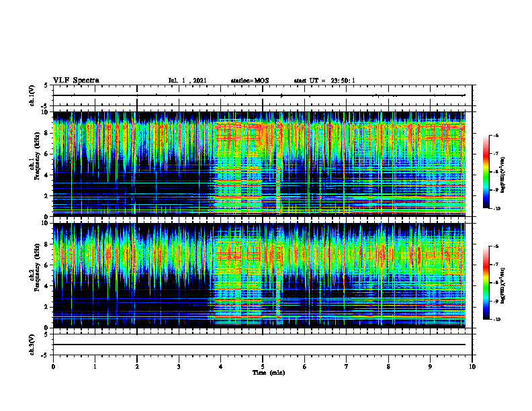This screenshot has height=411, width=532.
Task: Click the '4' kHz tick on ch.2 frequency axis
Action: coord(47,286)
